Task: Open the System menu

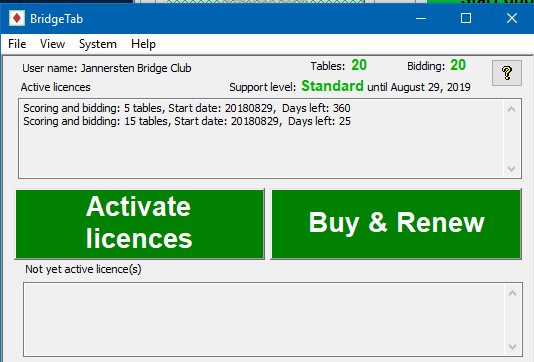Action: tap(98, 44)
